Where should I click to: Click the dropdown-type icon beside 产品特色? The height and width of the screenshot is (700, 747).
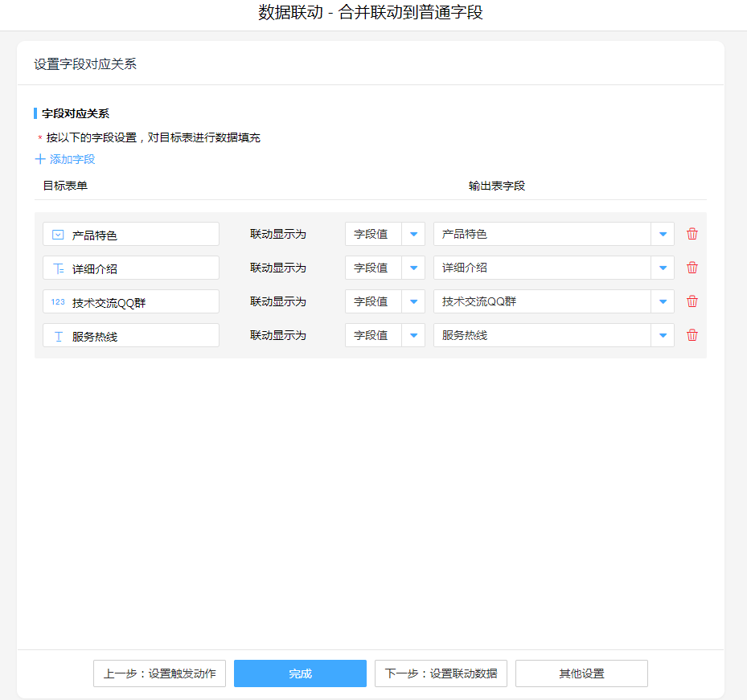[58, 235]
